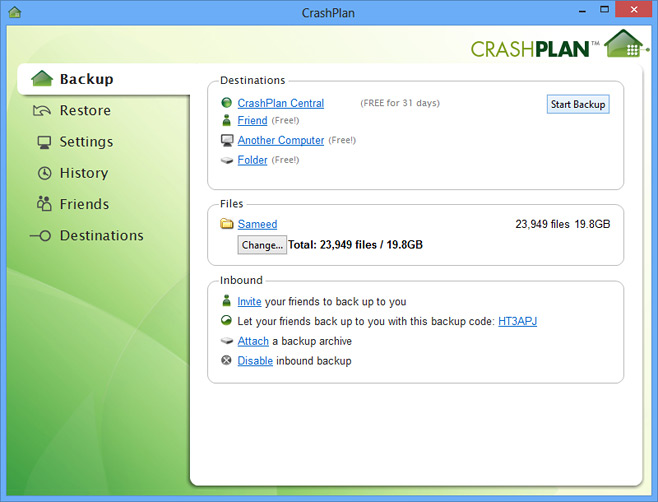The height and width of the screenshot is (502, 658).
Task: Click the Change... button for files
Action: point(262,245)
